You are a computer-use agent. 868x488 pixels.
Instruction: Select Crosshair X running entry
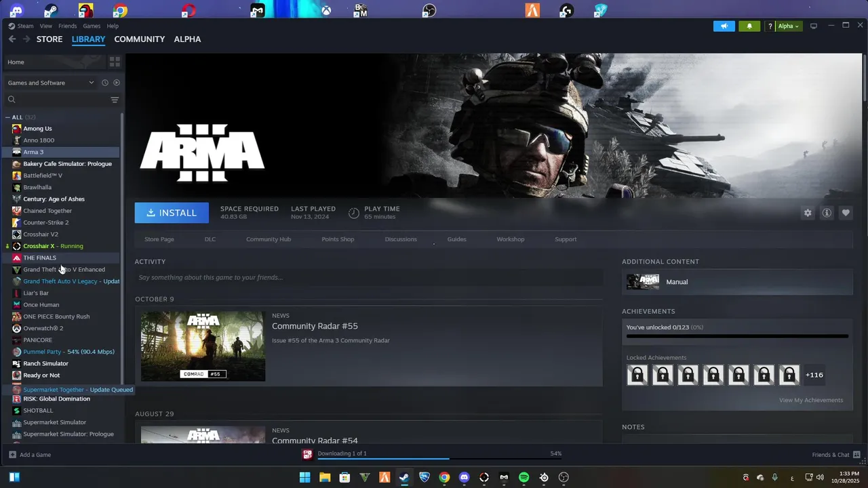point(61,246)
